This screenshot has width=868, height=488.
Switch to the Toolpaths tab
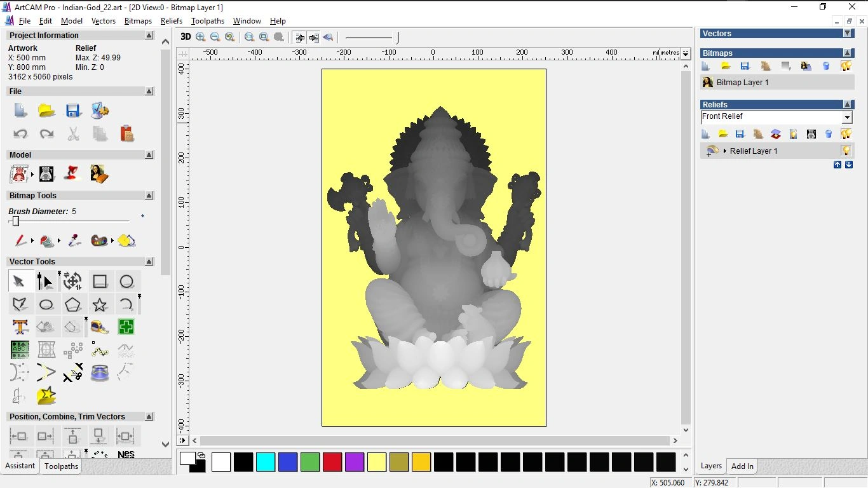click(61, 466)
